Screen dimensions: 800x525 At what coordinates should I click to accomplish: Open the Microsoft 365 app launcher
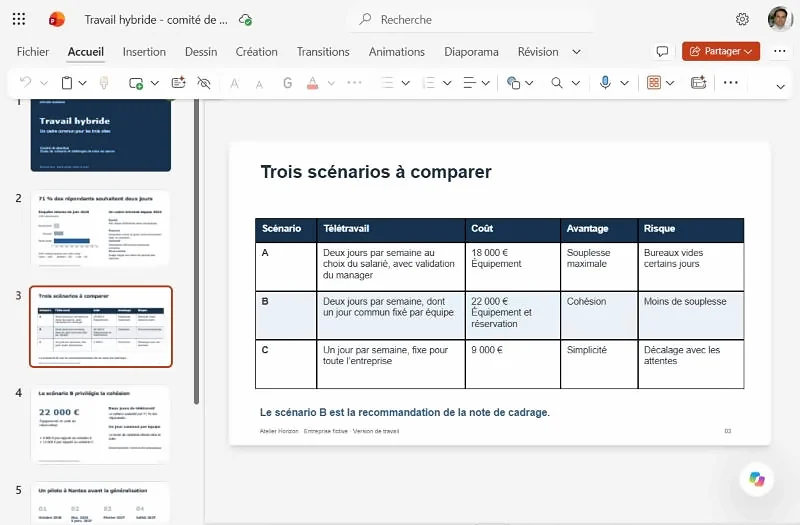19,19
